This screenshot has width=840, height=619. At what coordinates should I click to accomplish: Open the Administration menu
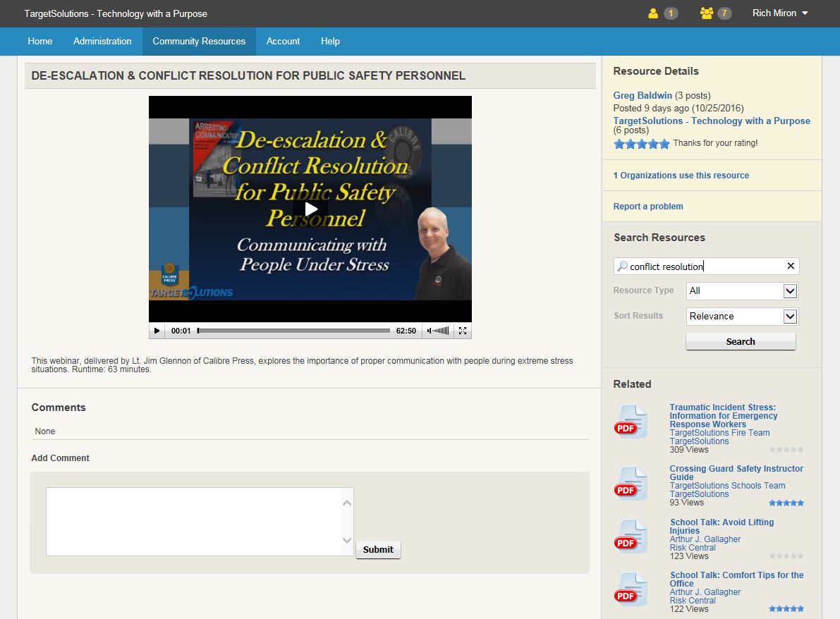[x=102, y=41]
